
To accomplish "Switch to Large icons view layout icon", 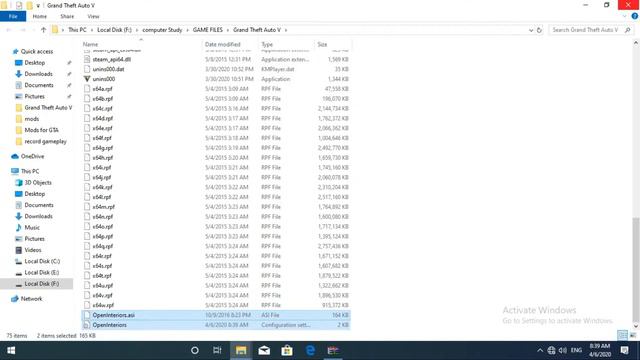I will click(633, 335).
